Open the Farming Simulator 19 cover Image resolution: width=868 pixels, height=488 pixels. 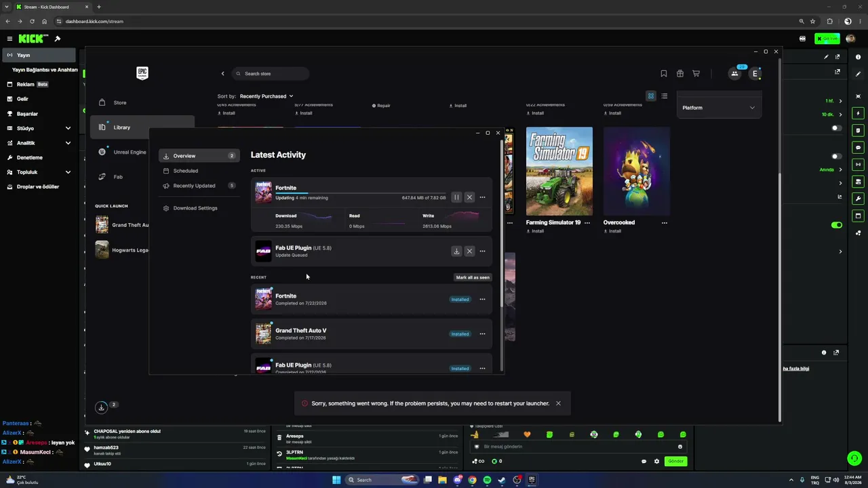(559, 171)
